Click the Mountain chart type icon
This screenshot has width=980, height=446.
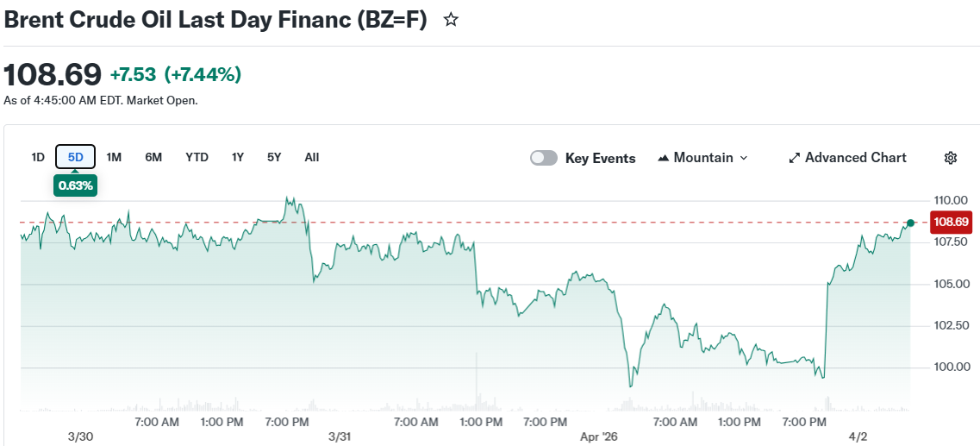664,158
